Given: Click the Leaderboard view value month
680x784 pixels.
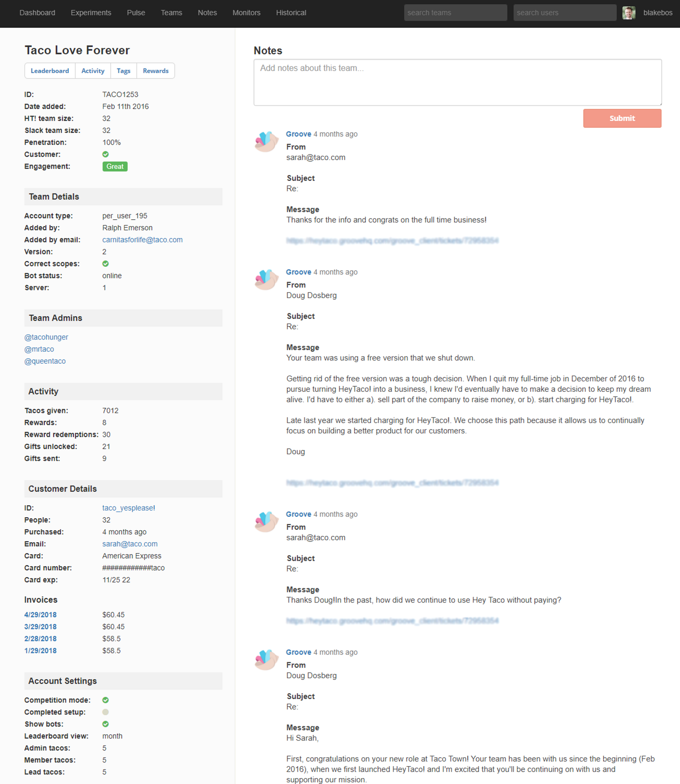Looking at the screenshot, I should click(x=112, y=736).
